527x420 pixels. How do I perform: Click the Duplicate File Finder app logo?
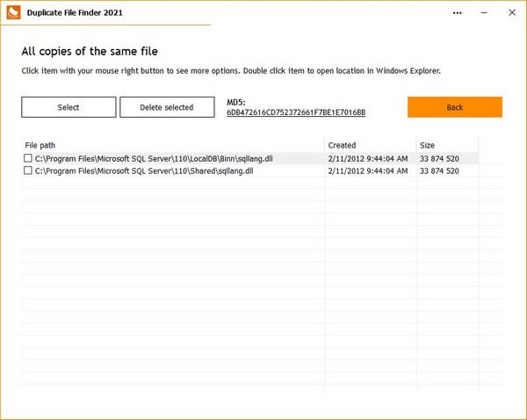pyautogui.click(x=13, y=13)
